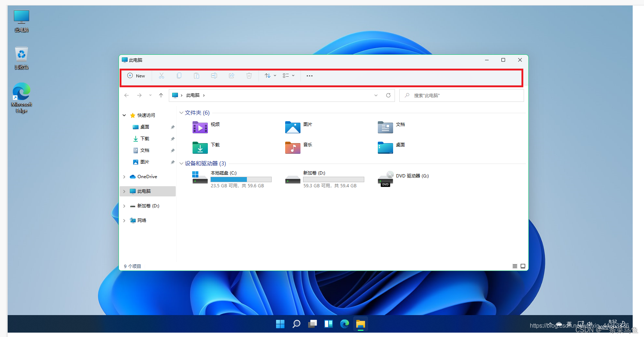The width and height of the screenshot is (644, 337).
Task: Open the Sort options dropdown
Action: (270, 76)
